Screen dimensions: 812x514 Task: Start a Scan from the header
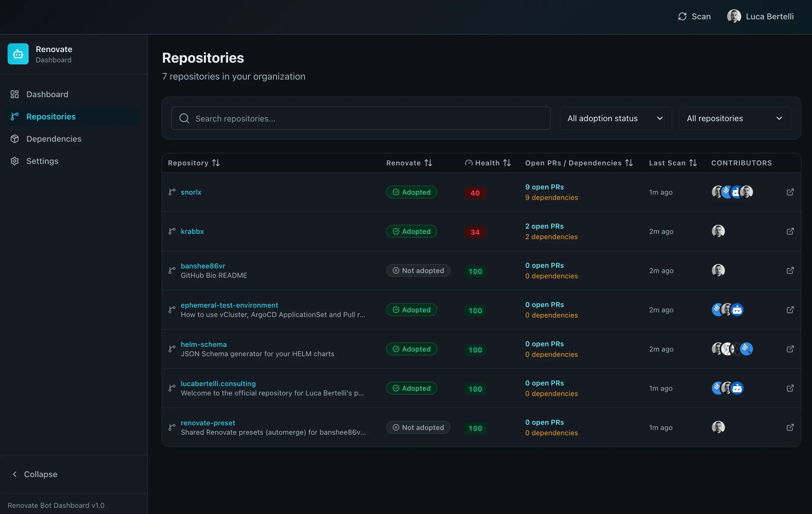[694, 16]
